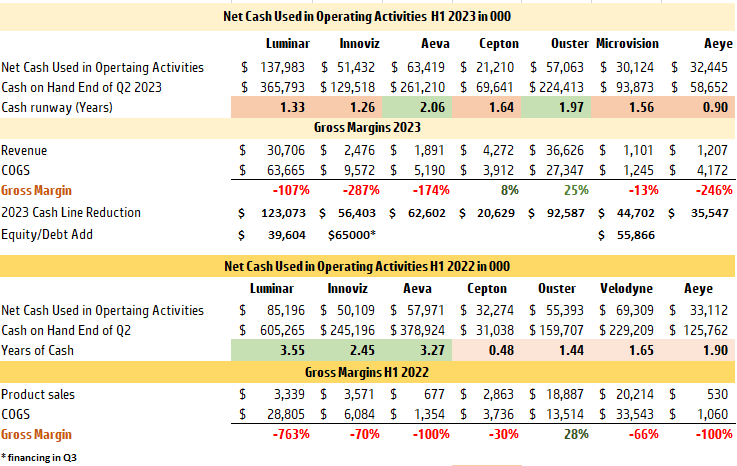This screenshot has height=466, width=737.
Task: Select the product sales cell 20,214
Action: (x=635, y=394)
